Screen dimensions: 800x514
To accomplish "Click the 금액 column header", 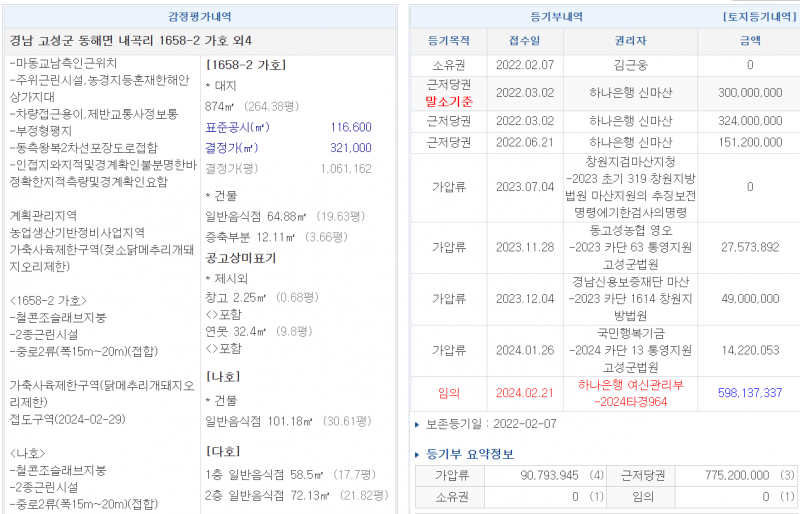I will coord(749,41).
